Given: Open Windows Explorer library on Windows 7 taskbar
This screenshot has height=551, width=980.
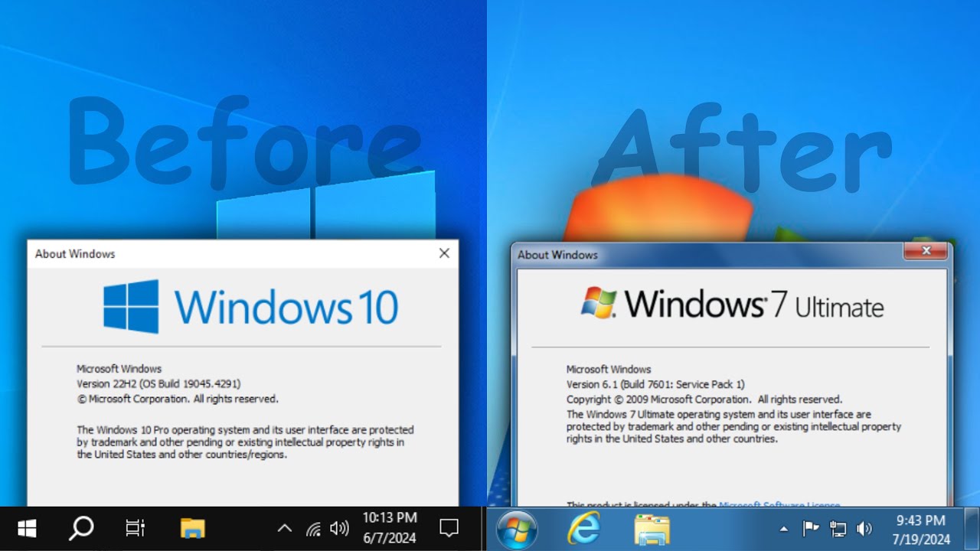Looking at the screenshot, I should 652,530.
